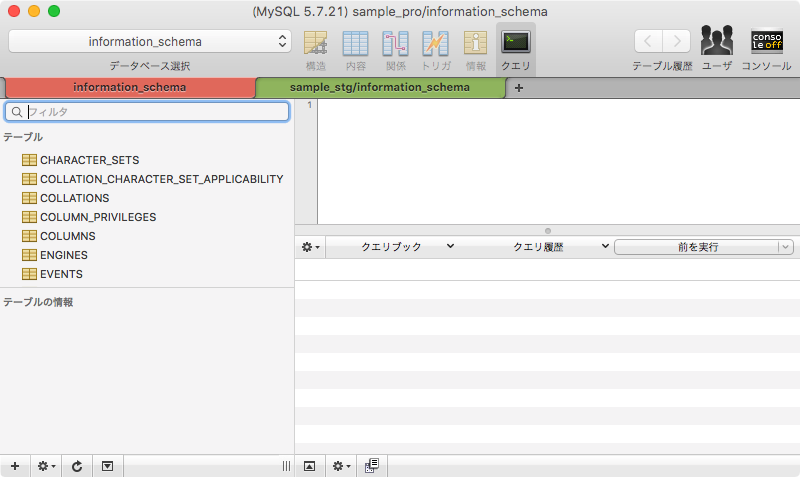
Task: Switch to the Query (クエリ) view
Action: pyautogui.click(x=516, y=49)
